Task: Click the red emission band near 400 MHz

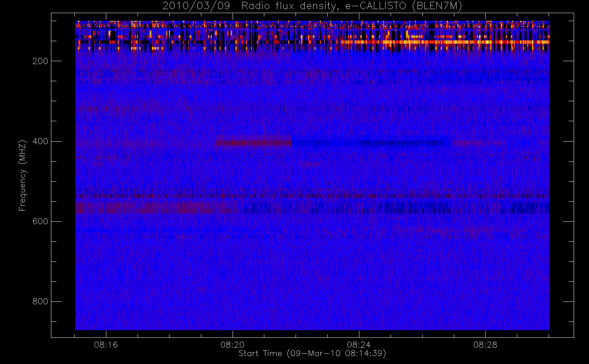Action: click(x=254, y=143)
